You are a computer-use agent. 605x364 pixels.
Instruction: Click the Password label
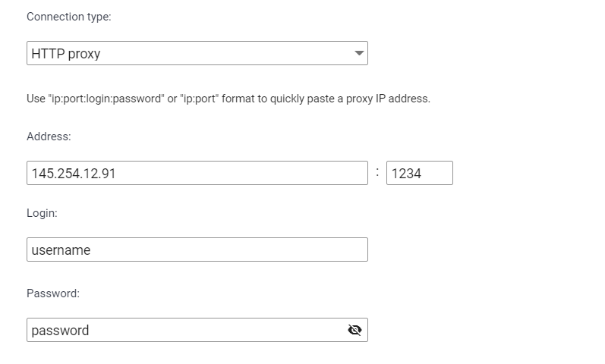[53, 293]
